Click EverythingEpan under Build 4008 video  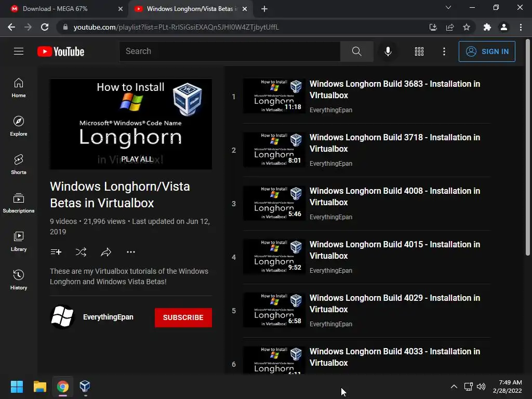tap(331, 217)
